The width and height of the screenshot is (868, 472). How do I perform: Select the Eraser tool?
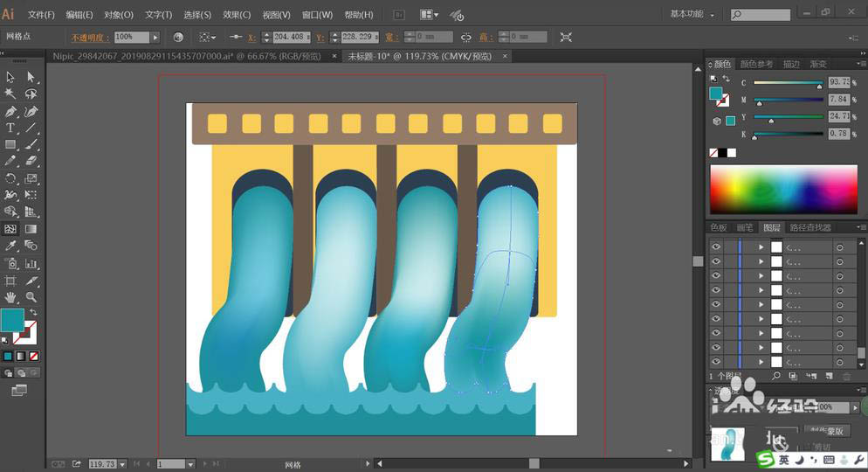(31, 162)
